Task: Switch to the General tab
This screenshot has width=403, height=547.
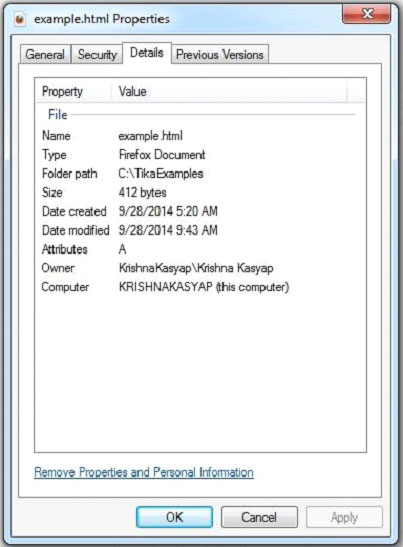Action: coord(45,54)
